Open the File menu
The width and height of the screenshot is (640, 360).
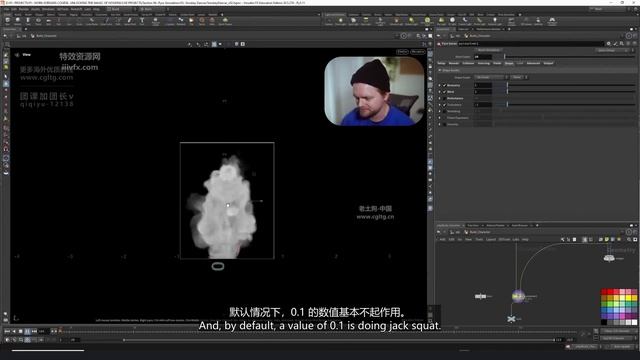pos(7,9)
